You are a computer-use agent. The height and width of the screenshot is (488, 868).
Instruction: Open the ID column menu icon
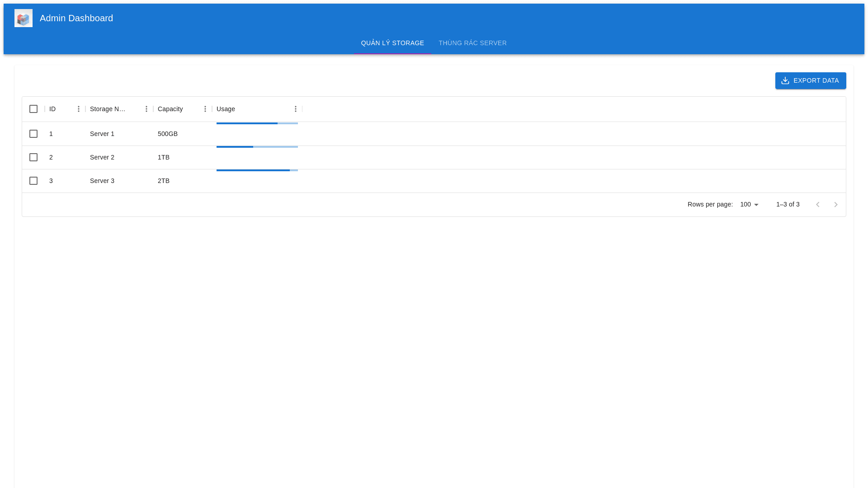click(x=79, y=109)
